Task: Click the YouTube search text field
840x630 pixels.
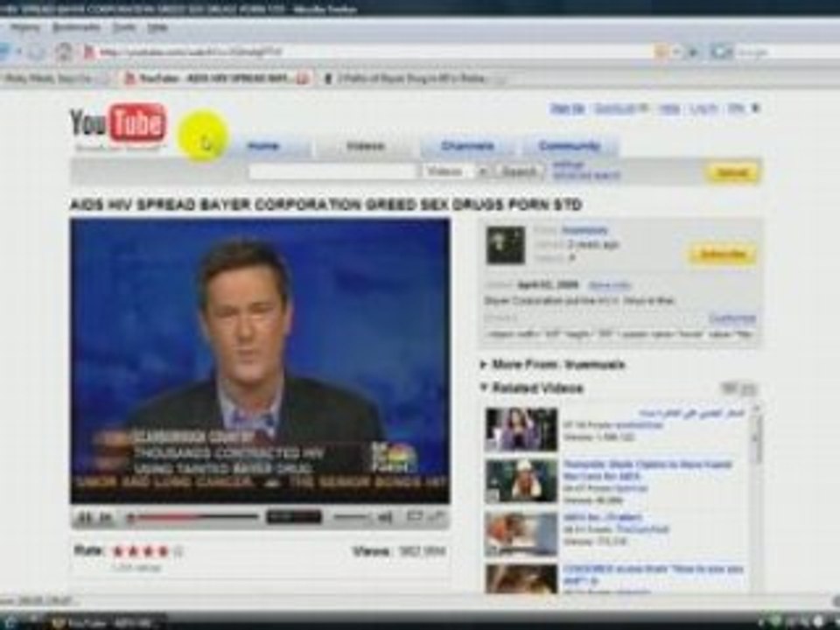Action: (x=332, y=172)
